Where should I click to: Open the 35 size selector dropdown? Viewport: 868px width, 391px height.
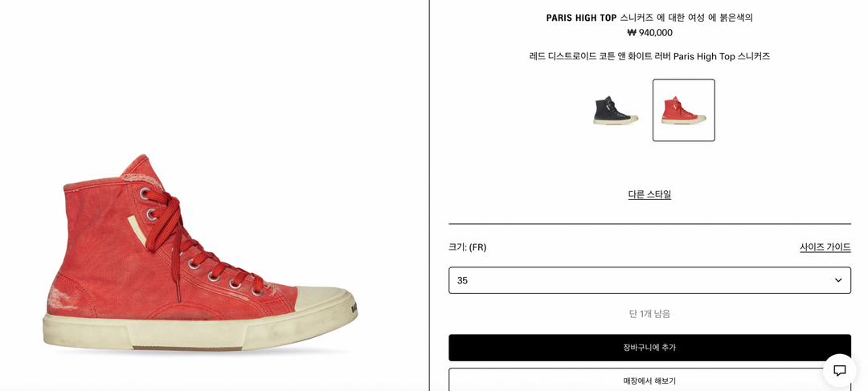[x=649, y=280]
